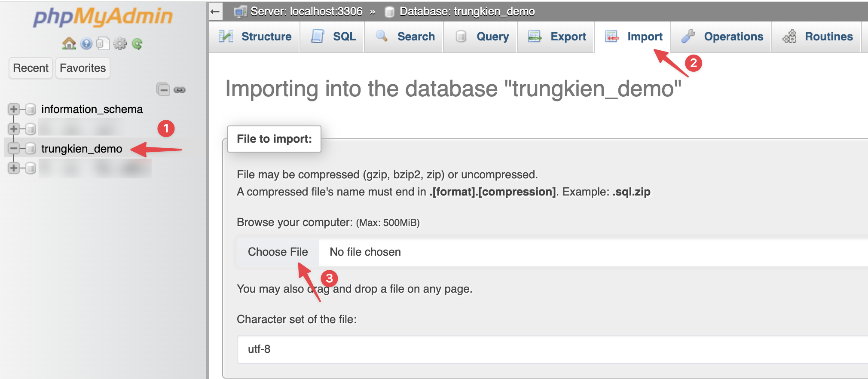The width and height of the screenshot is (868, 379).
Task: Click the phpMyAdmin logo
Action: pos(103,17)
